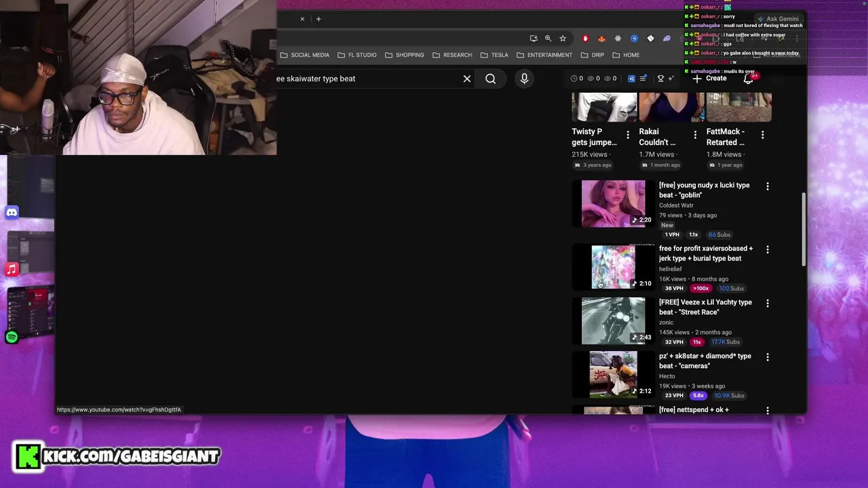Open RESEARCH bookmarks folder
Viewport: 868px width, 488px height.
[x=452, y=55]
